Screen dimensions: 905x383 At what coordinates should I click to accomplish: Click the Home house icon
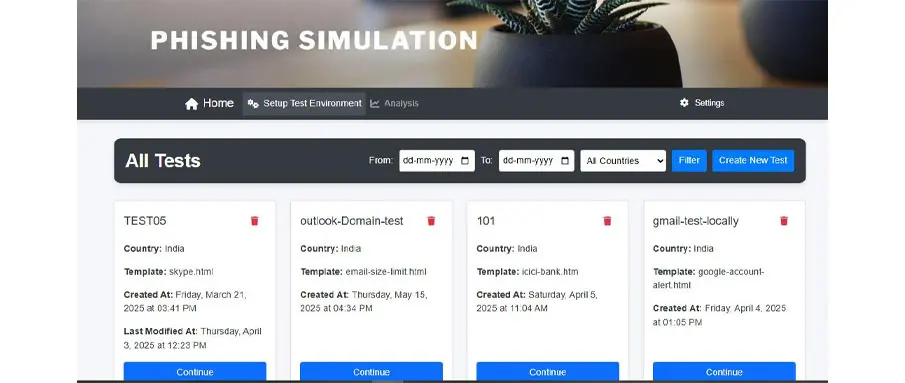click(192, 104)
